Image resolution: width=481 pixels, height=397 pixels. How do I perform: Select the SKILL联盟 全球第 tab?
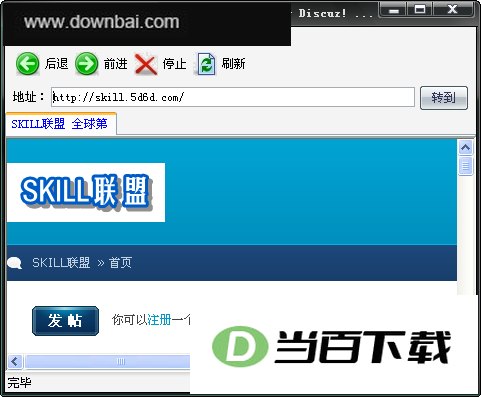61,124
